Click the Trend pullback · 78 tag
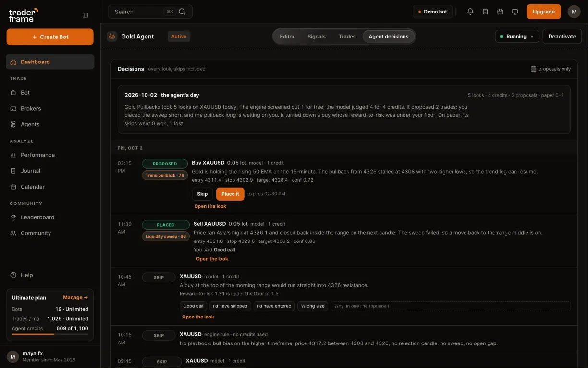This screenshot has width=588, height=368. pyautogui.click(x=165, y=175)
